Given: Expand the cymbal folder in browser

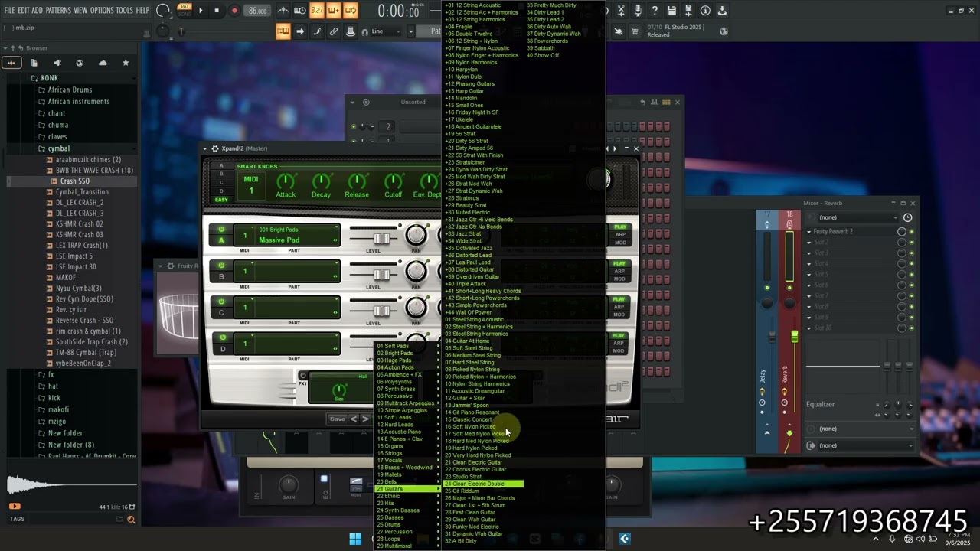Looking at the screenshot, I should [x=59, y=148].
